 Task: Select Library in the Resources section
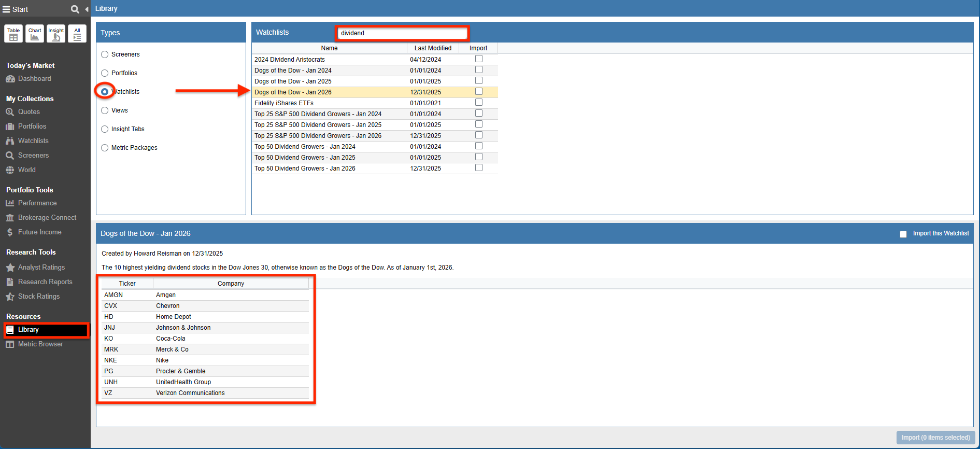tap(47, 330)
